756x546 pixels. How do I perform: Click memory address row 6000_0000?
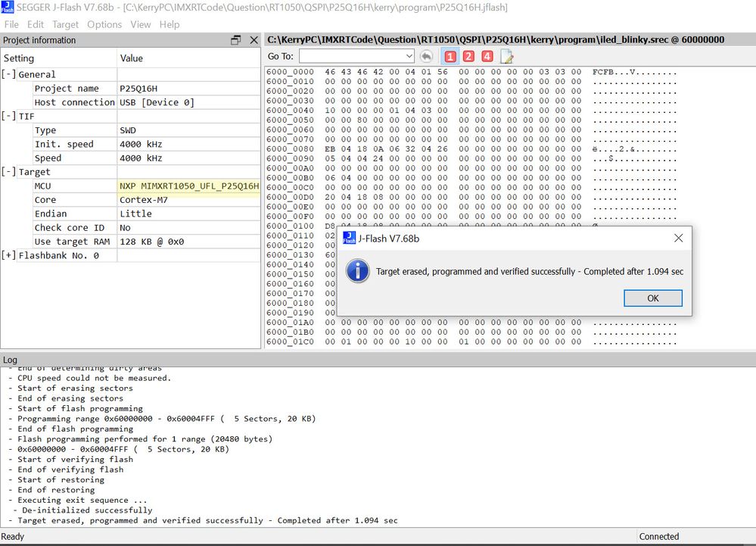[291, 72]
